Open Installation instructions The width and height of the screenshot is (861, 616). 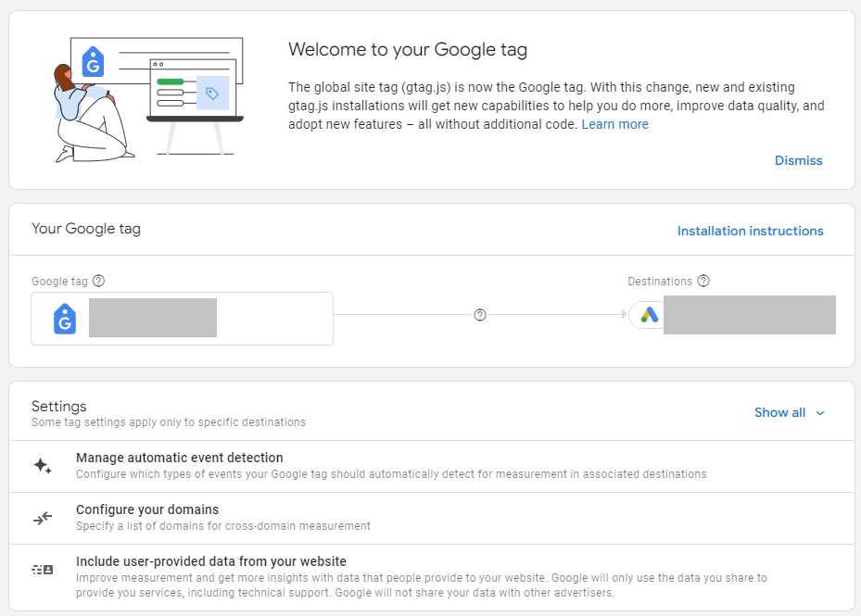(x=750, y=231)
